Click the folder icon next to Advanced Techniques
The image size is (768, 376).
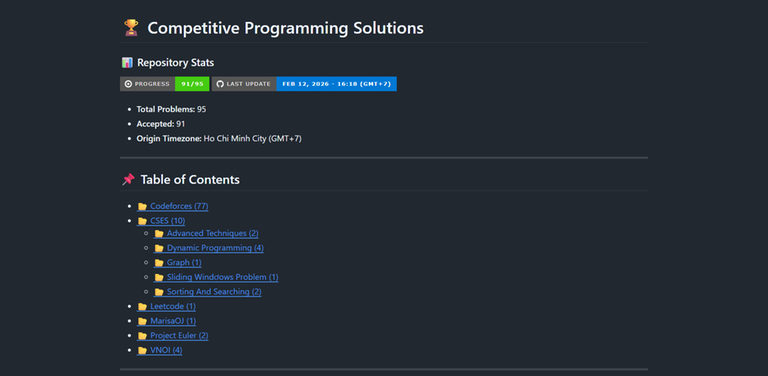click(159, 234)
